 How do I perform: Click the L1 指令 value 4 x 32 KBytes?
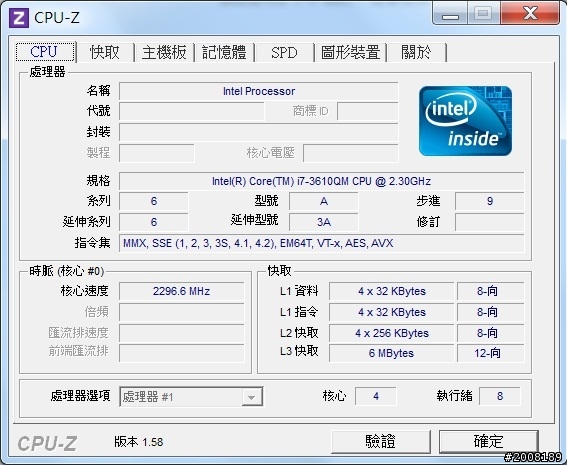coord(392,312)
